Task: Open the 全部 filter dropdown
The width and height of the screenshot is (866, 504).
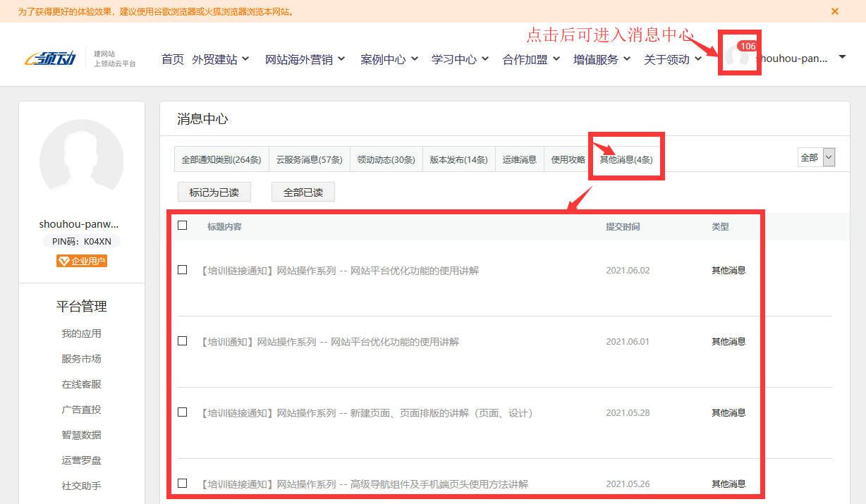Action: coord(816,157)
